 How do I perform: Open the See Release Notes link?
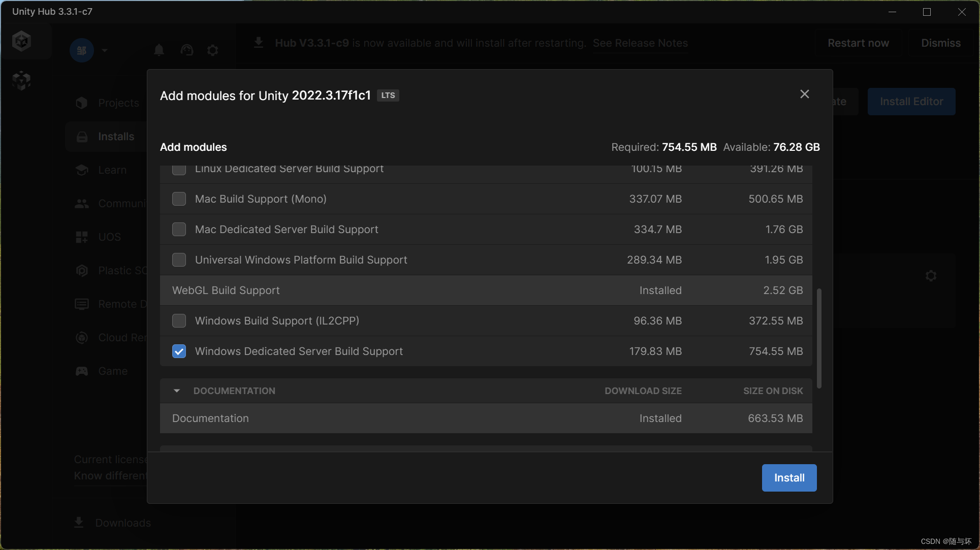640,43
